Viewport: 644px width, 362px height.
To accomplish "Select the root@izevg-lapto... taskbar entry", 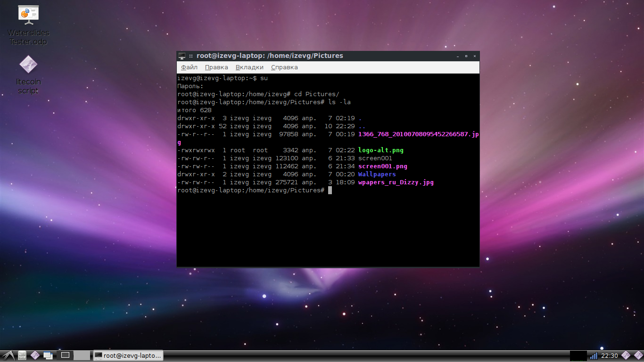I will 128,355.
